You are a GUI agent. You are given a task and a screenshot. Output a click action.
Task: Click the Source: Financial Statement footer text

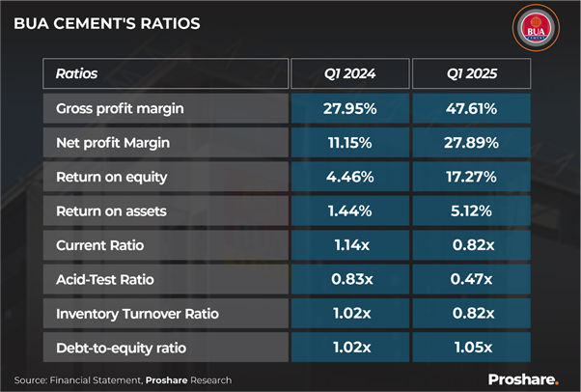(78, 380)
